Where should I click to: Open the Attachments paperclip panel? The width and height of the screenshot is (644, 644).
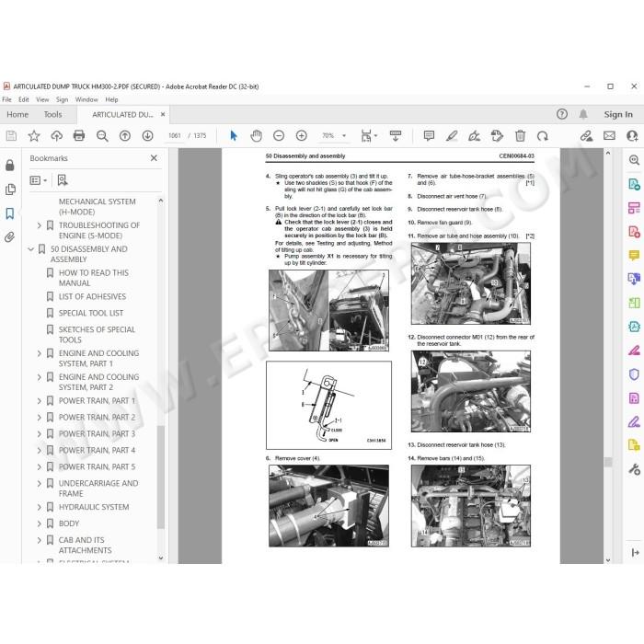coord(10,237)
